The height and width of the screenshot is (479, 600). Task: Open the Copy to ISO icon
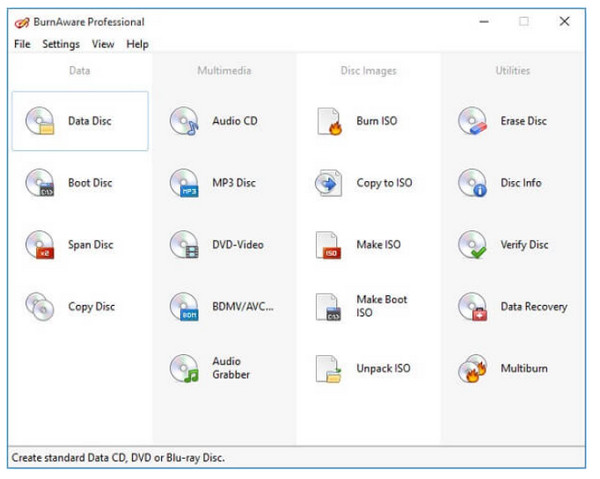tap(329, 183)
